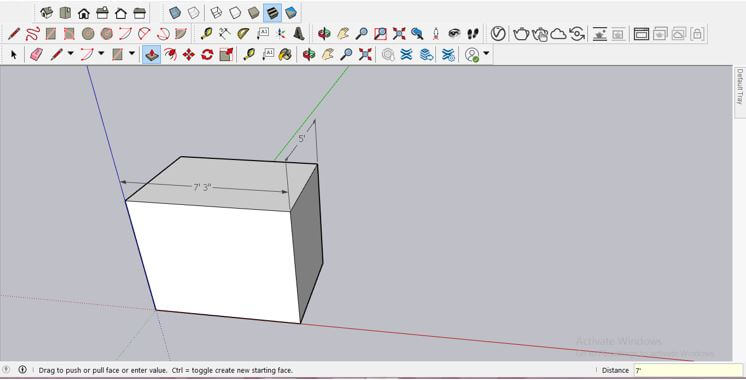Screen dimensions: 746x380
Task: Select the 3D Text tool
Action: [299, 34]
